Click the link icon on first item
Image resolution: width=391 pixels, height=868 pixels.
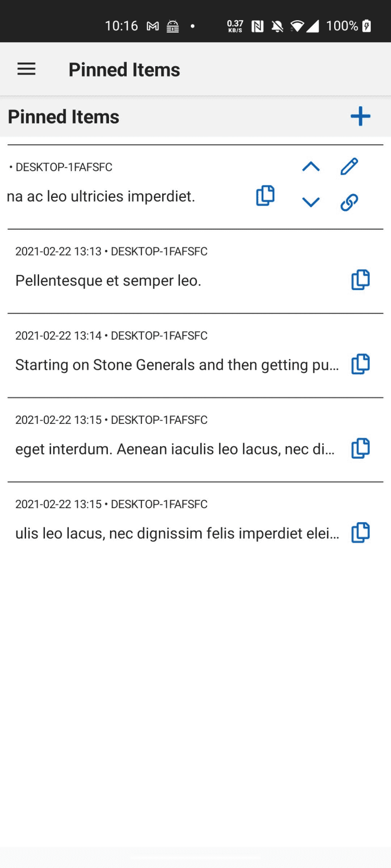(x=349, y=203)
